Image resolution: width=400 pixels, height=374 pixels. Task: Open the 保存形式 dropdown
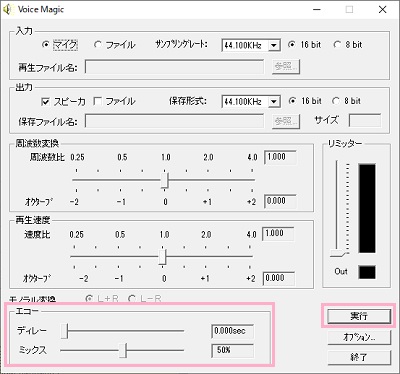pyautogui.click(x=274, y=102)
